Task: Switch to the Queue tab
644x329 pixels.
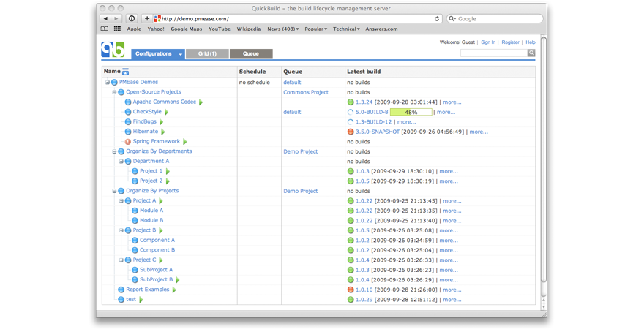Action: (x=251, y=54)
